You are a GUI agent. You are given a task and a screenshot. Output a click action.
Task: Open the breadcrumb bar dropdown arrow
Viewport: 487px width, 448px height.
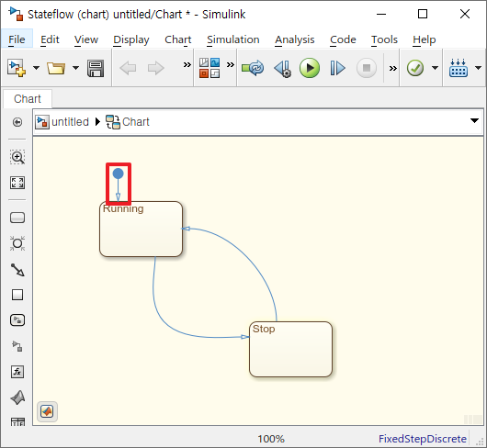(x=474, y=120)
